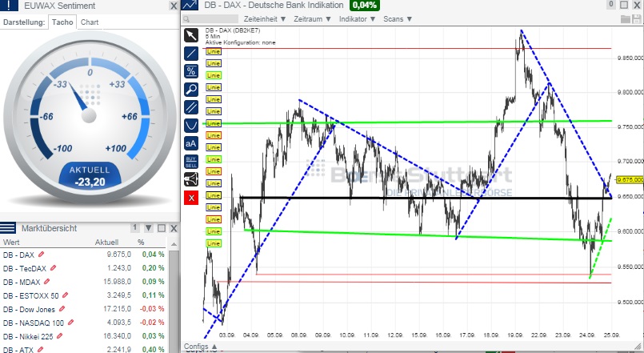
Task: Click the -0,02 % NASDAQ change value
Action: coord(152,322)
